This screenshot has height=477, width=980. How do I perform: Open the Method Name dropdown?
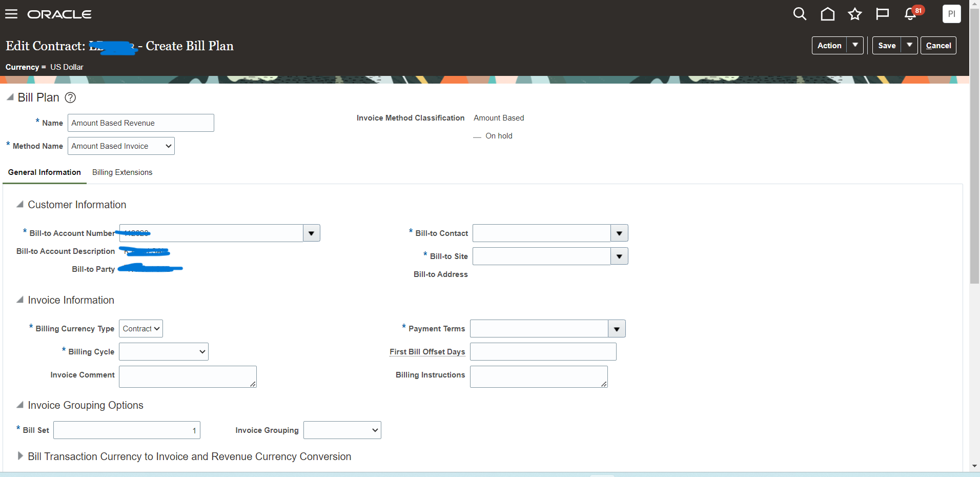point(168,146)
